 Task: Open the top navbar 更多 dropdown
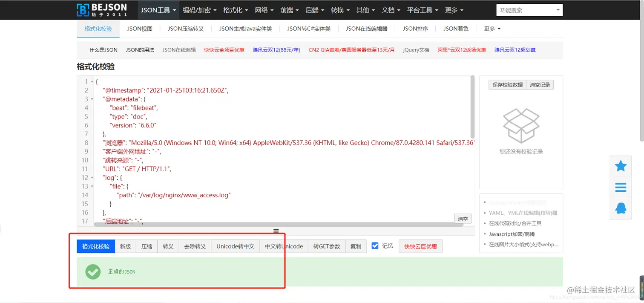tap(454, 10)
